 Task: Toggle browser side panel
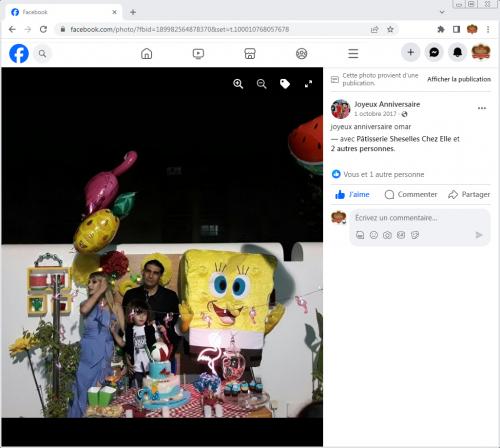pos(456,29)
